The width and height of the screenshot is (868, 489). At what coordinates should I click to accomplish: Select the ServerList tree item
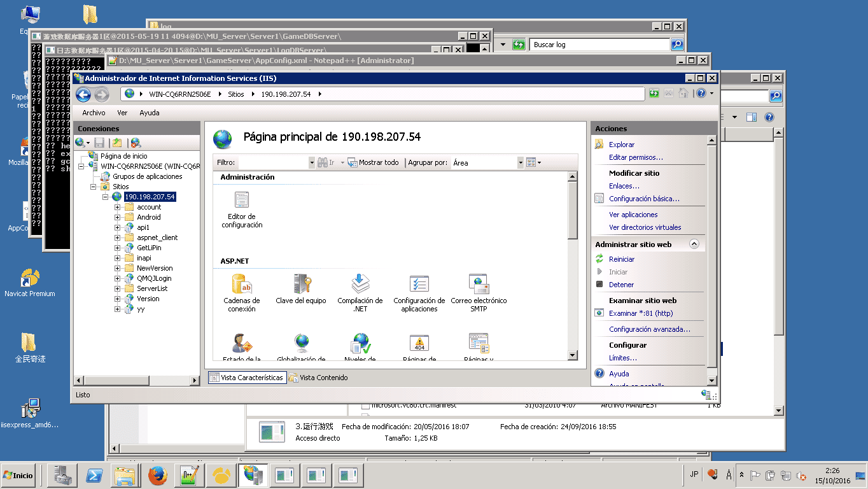[x=152, y=288]
